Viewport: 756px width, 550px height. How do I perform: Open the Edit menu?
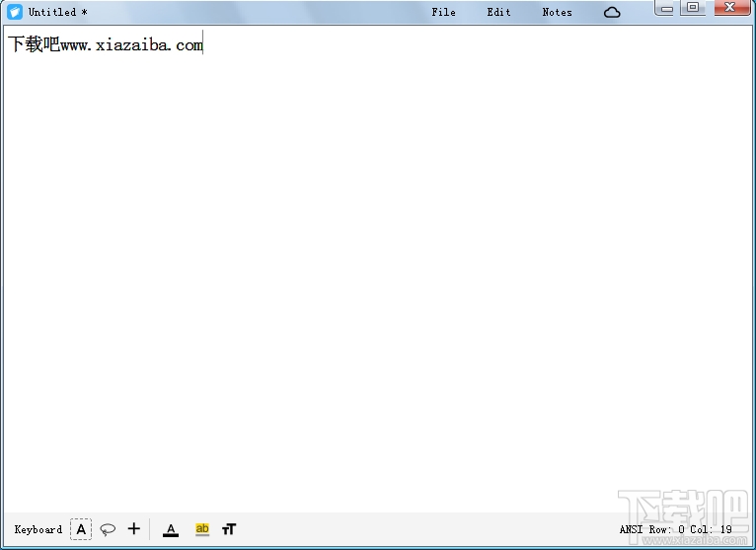click(x=498, y=12)
